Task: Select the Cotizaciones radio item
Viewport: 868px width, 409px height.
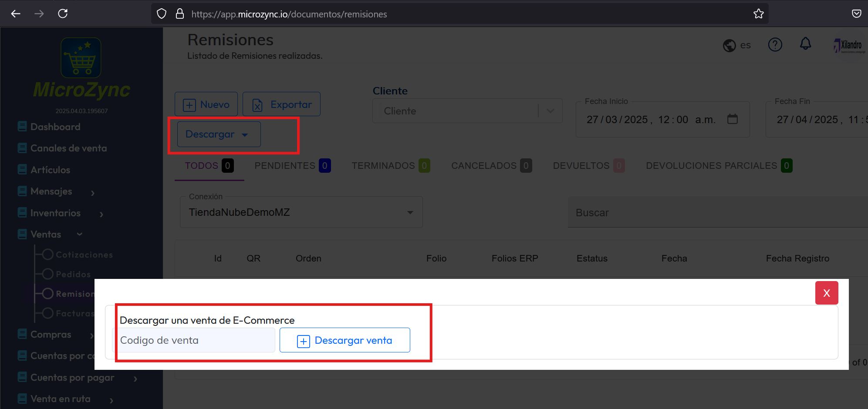Action: click(x=48, y=255)
